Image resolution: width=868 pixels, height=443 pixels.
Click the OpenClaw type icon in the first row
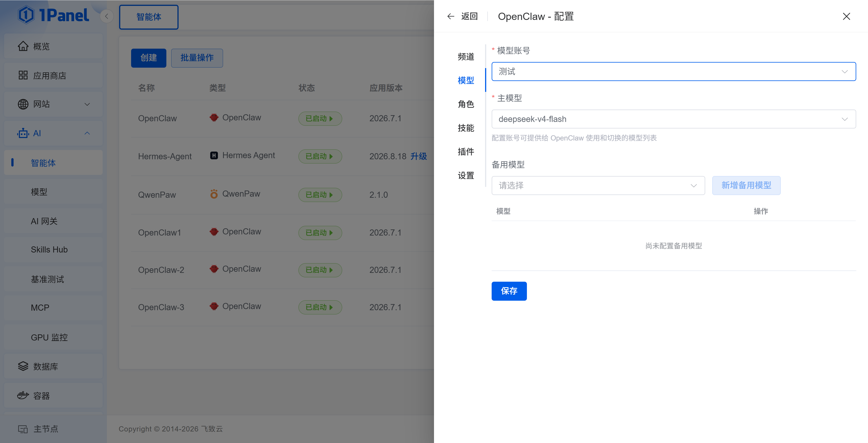(x=214, y=118)
